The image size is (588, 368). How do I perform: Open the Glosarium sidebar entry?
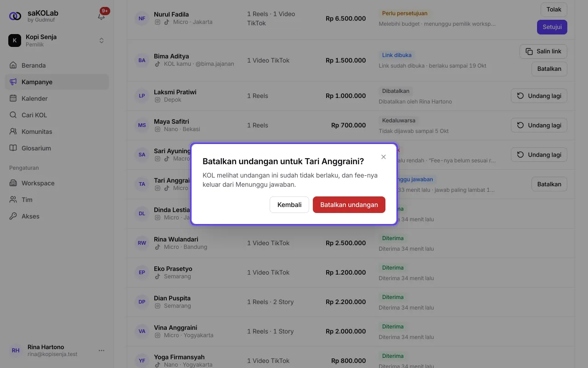click(57, 148)
